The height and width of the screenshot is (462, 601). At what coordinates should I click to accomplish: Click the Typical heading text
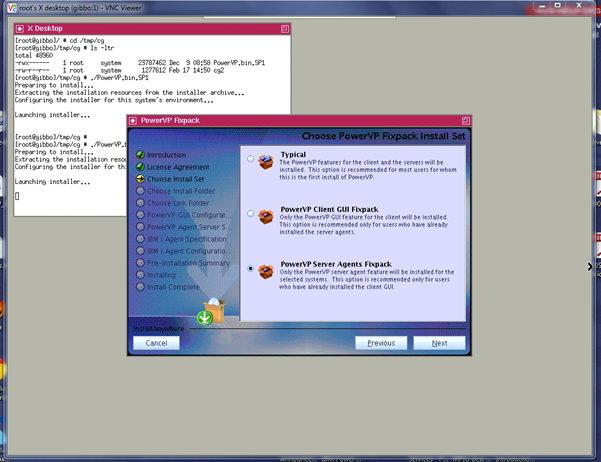tap(293, 155)
